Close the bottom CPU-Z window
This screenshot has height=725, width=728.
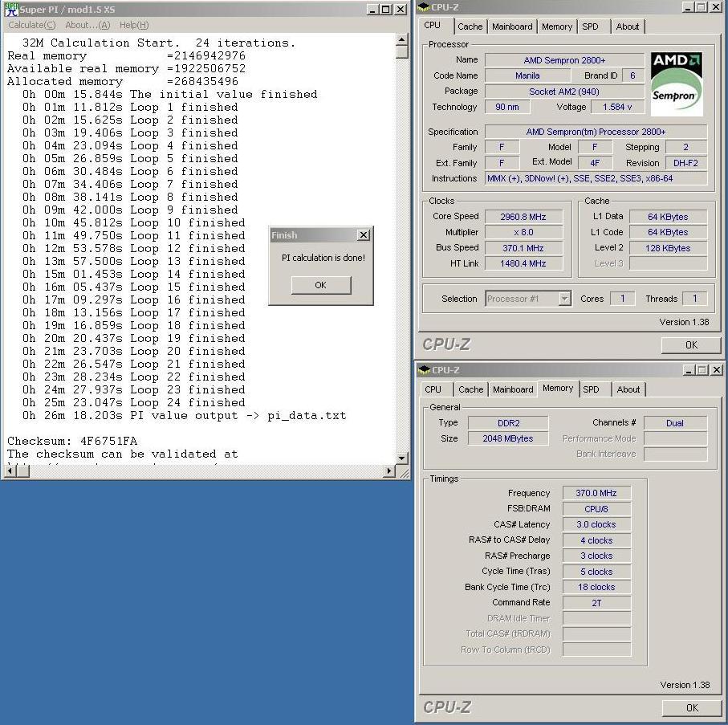click(x=717, y=369)
